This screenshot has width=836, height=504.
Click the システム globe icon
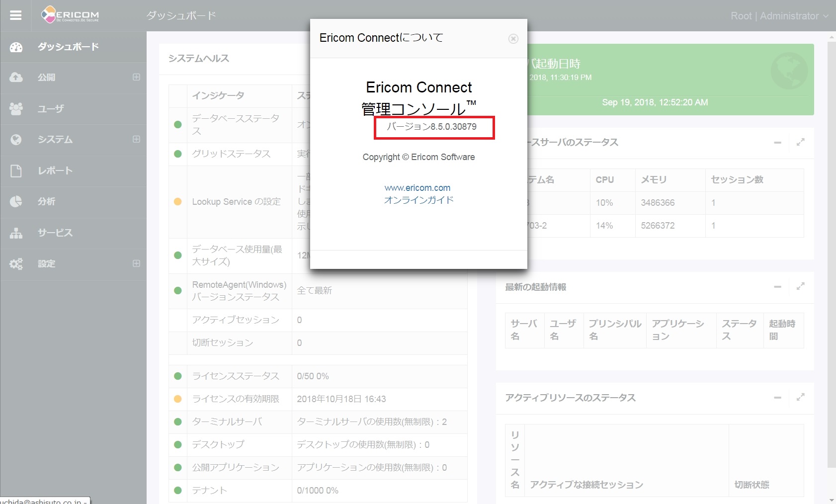(16, 140)
